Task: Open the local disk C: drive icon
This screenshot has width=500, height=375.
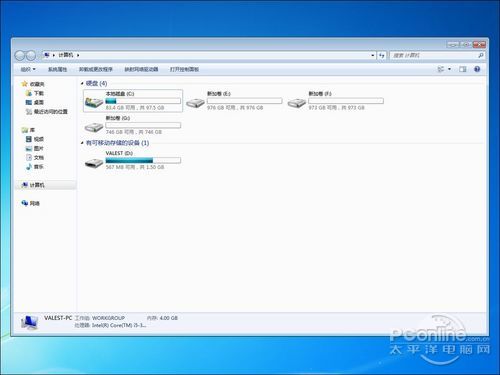Action: click(x=94, y=102)
